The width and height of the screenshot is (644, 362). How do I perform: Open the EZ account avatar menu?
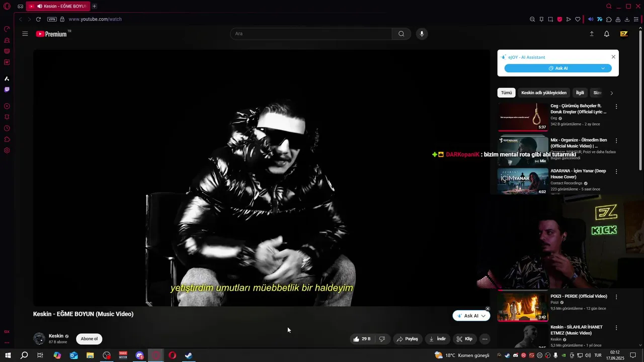[624, 34]
